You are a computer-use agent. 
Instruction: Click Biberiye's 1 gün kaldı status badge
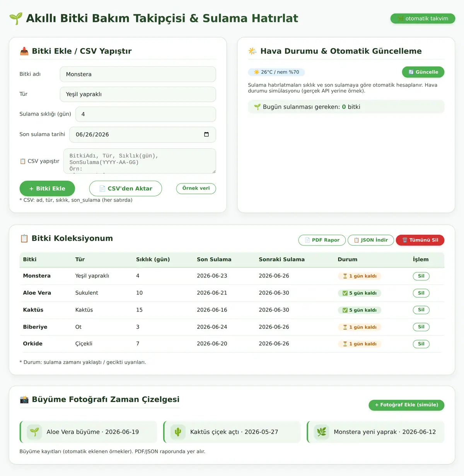(360, 327)
